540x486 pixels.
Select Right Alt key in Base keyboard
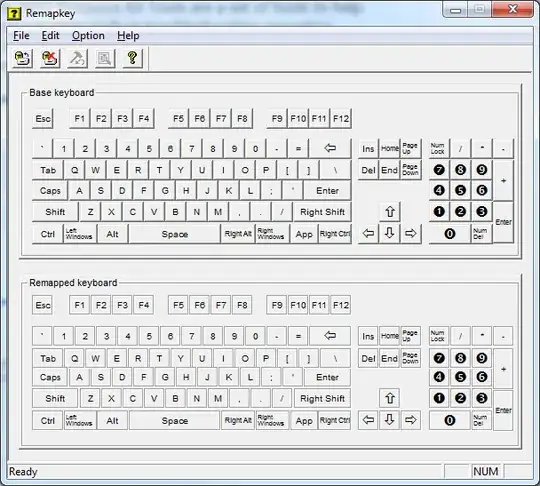(238, 234)
